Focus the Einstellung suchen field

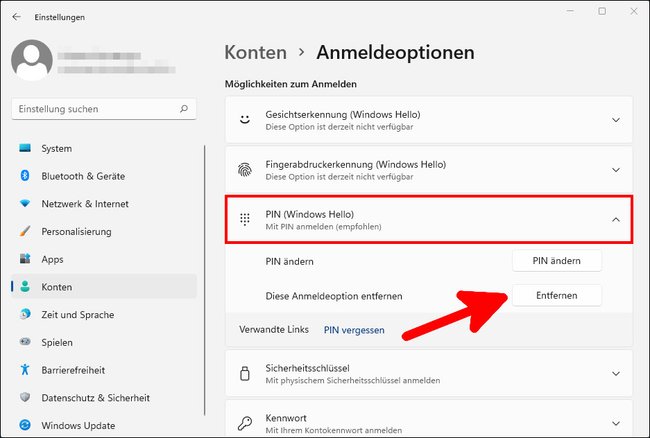pos(104,109)
